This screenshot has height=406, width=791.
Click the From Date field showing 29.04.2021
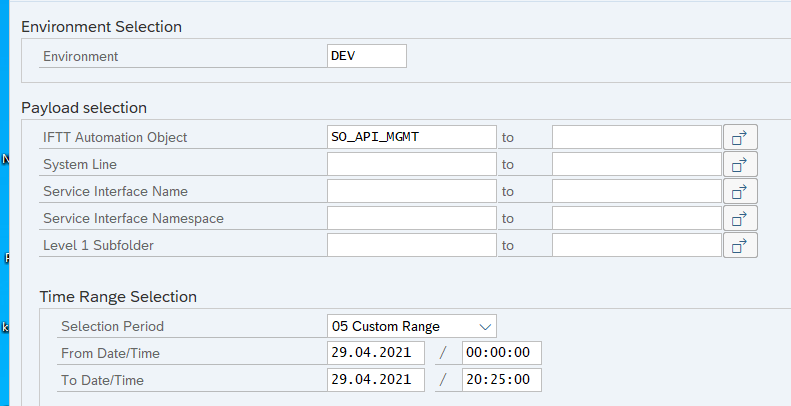point(375,353)
